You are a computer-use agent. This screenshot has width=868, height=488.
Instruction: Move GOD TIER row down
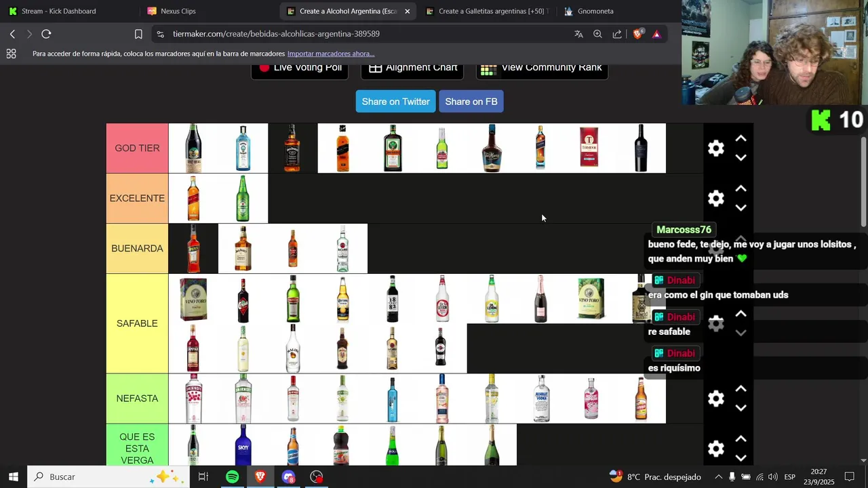(741, 157)
